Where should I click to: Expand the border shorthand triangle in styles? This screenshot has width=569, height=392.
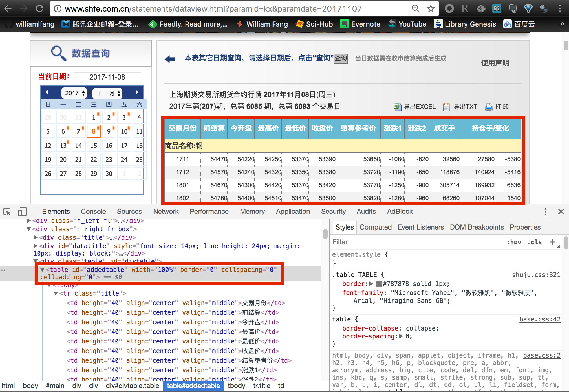point(371,284)
